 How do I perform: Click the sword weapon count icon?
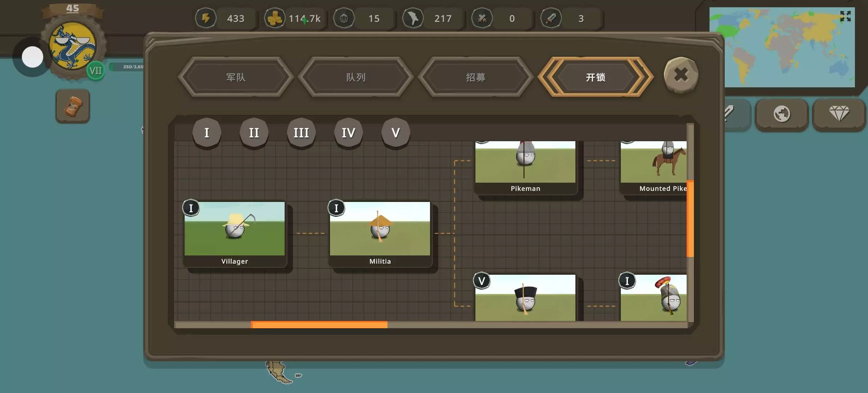pyautogui.click(x=551, y=18)
